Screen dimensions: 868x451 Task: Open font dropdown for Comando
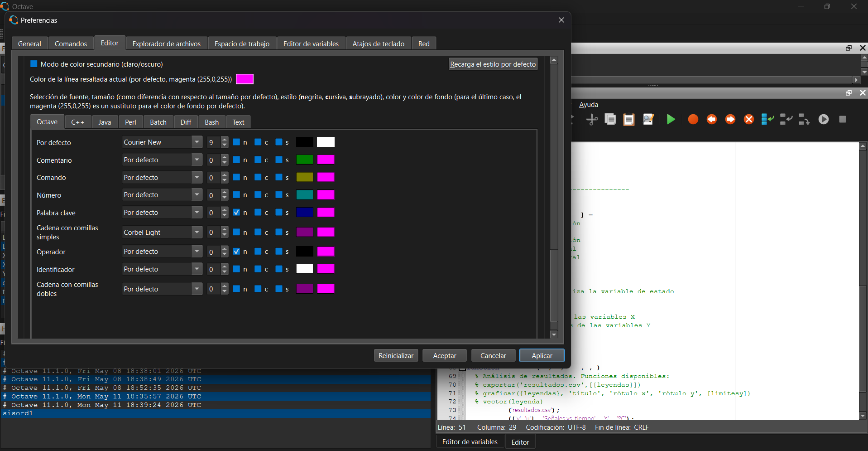162,177
